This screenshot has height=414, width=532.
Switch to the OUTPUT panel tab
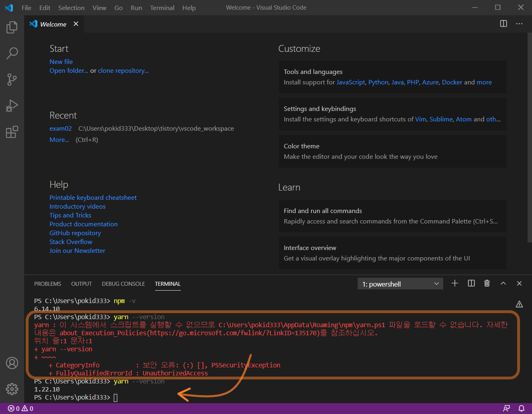(81, 284)
